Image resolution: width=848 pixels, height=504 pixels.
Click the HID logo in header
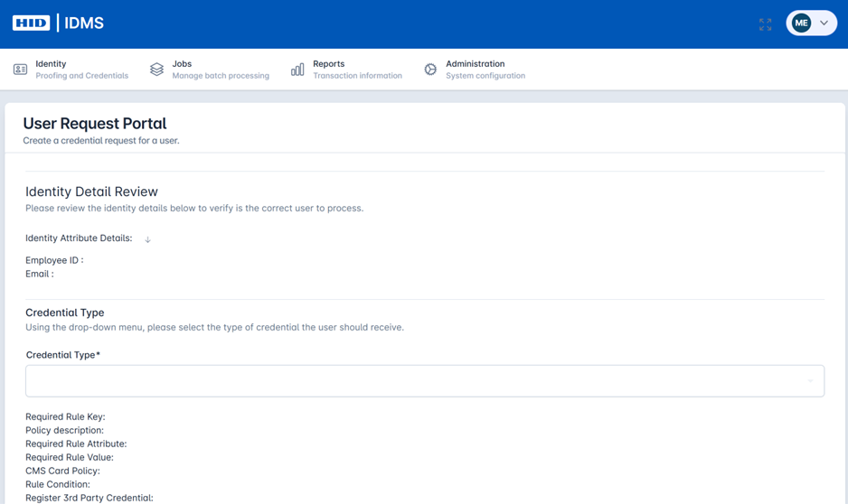coord(31,23)
